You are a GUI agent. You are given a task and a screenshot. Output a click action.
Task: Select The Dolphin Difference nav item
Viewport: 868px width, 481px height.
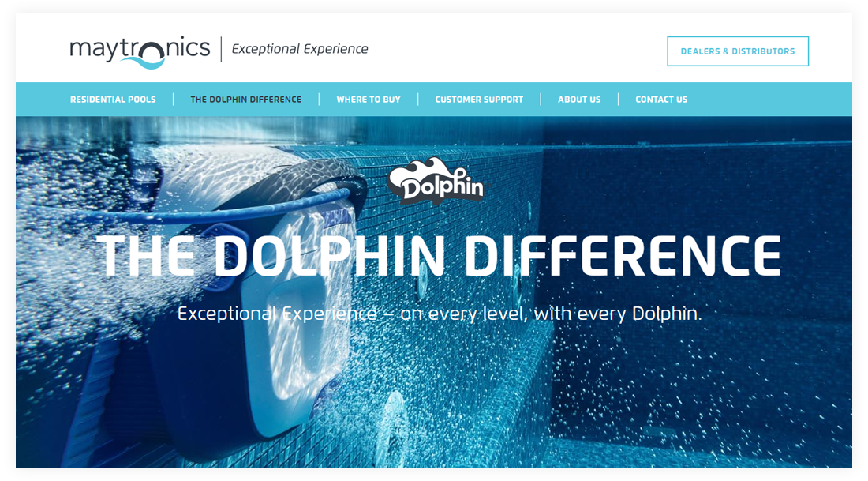click(245, 100)
